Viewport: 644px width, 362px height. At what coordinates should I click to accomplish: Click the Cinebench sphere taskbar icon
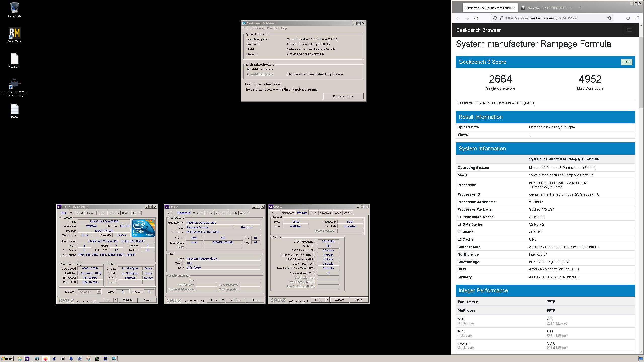coord(54,359)
